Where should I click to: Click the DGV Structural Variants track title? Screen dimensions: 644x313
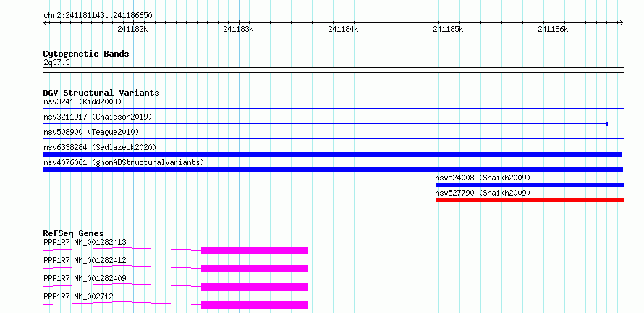pyautogui.click(x=101, y=93)
